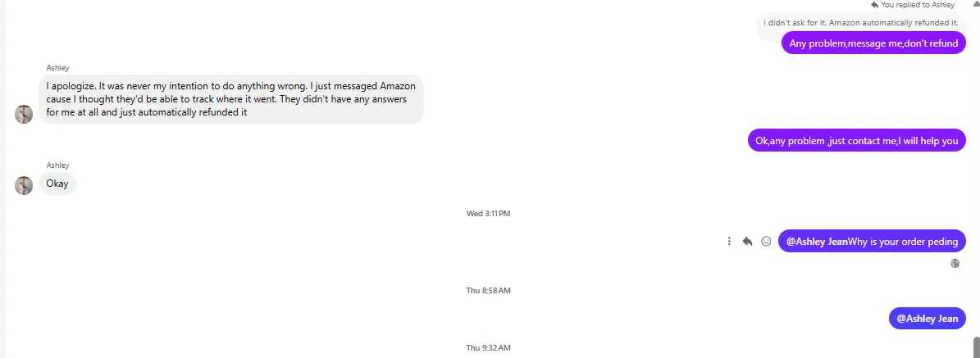Click the small seen-receipt avatar
Screen dimensions: 980x358
point(955,263)
